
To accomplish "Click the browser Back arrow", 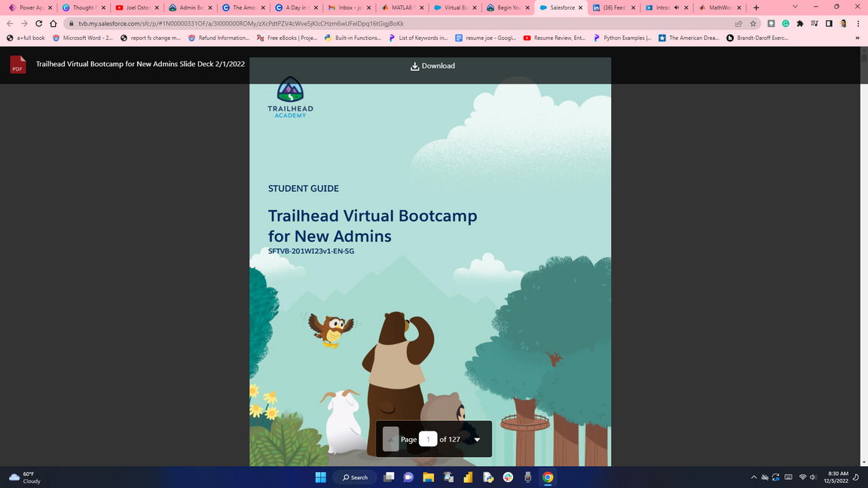I will click(x=10, y=24).
